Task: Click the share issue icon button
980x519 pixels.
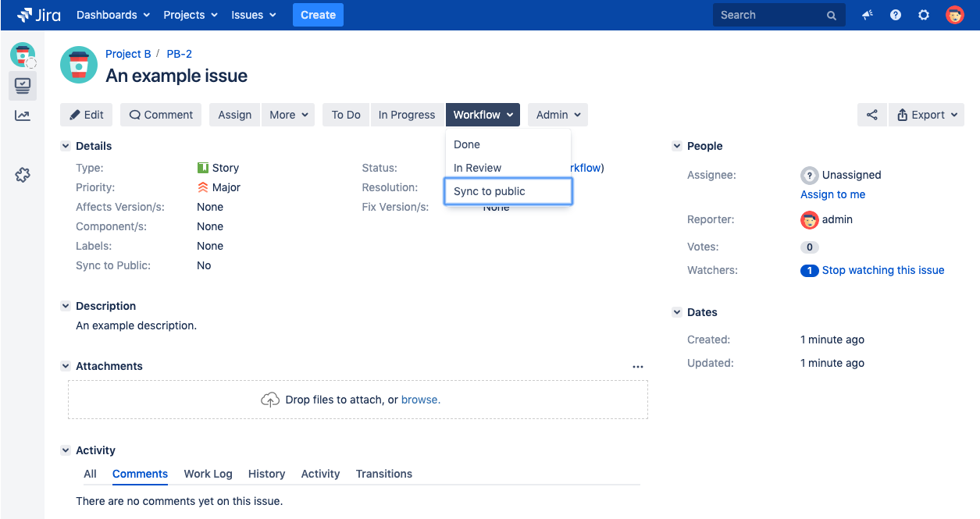Action: [871, 115]
